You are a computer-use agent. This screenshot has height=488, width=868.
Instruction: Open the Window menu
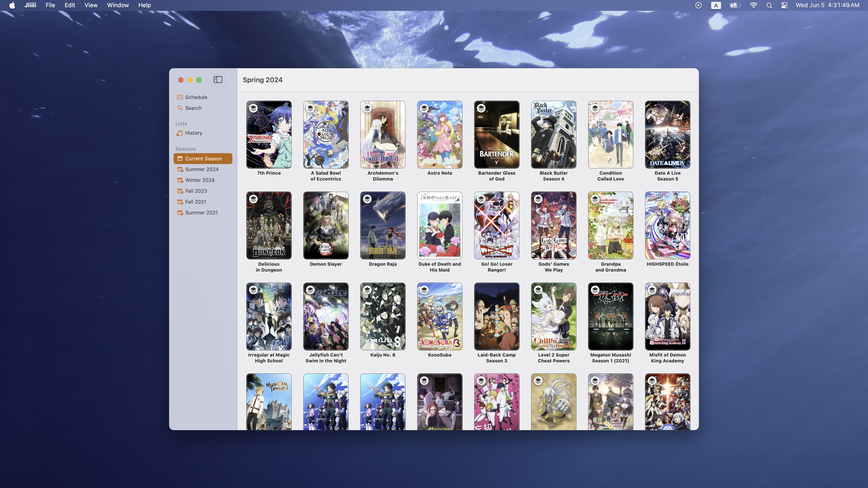[x=118, y=5]
